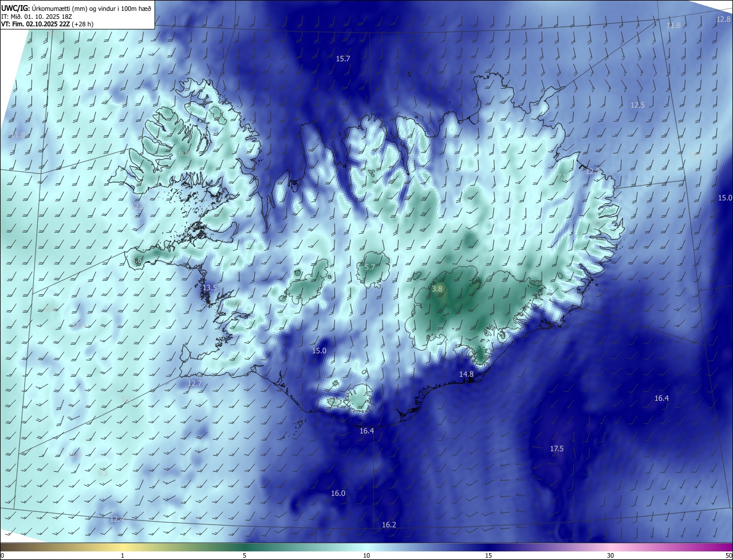
Task: Click the 12.4 value label
Action: coord(116,519)
